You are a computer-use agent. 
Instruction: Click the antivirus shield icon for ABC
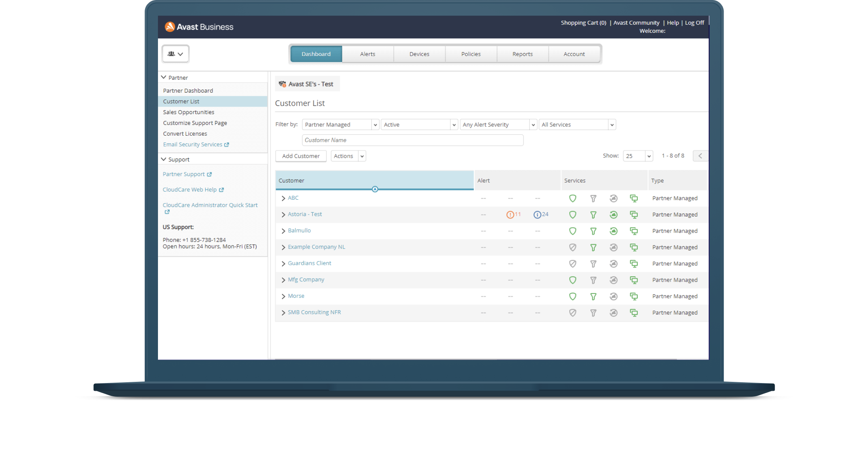coord(572,199)
